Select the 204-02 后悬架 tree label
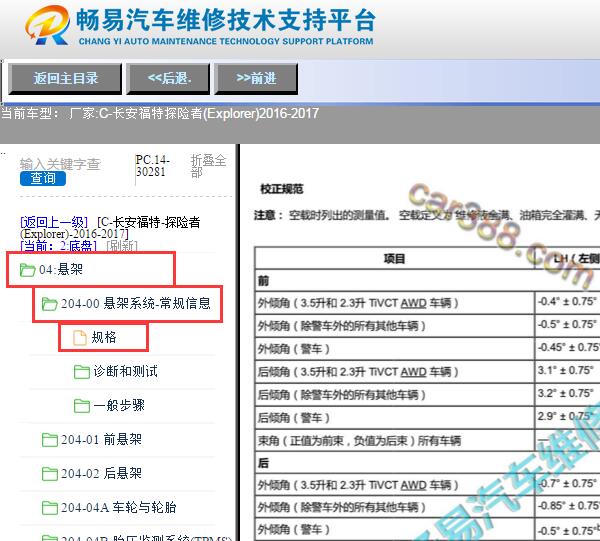600x541 pixels. click(x=101, y=473)
